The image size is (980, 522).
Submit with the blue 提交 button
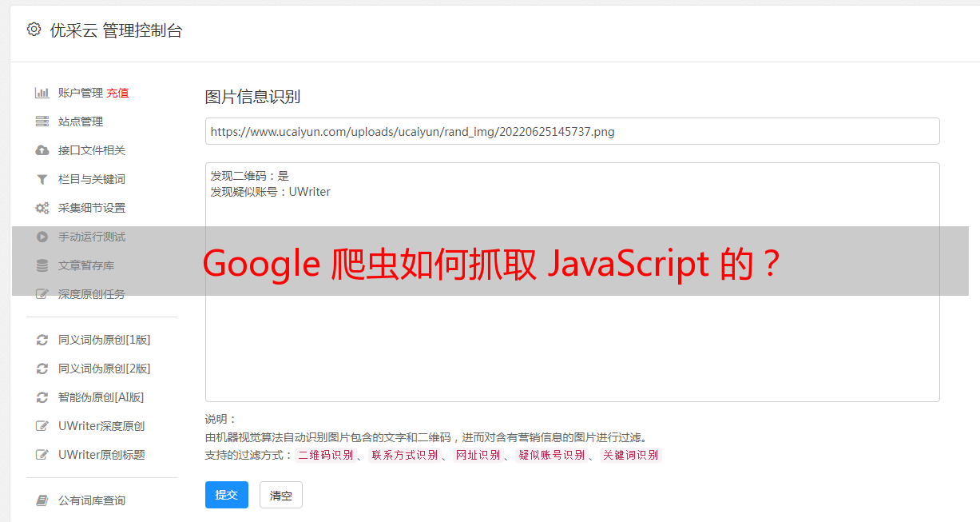[227, 495]
